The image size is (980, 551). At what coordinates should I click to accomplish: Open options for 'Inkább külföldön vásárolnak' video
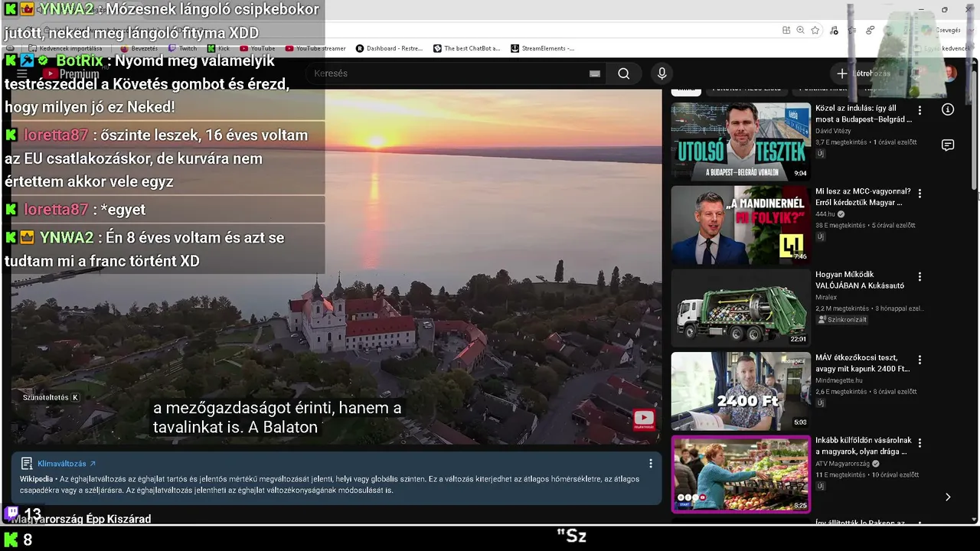point(920,442)
